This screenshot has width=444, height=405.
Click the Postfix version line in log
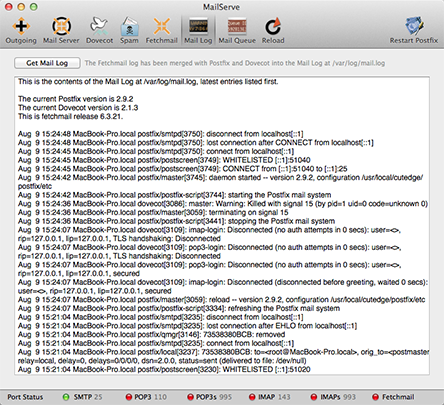coord(76,99)
